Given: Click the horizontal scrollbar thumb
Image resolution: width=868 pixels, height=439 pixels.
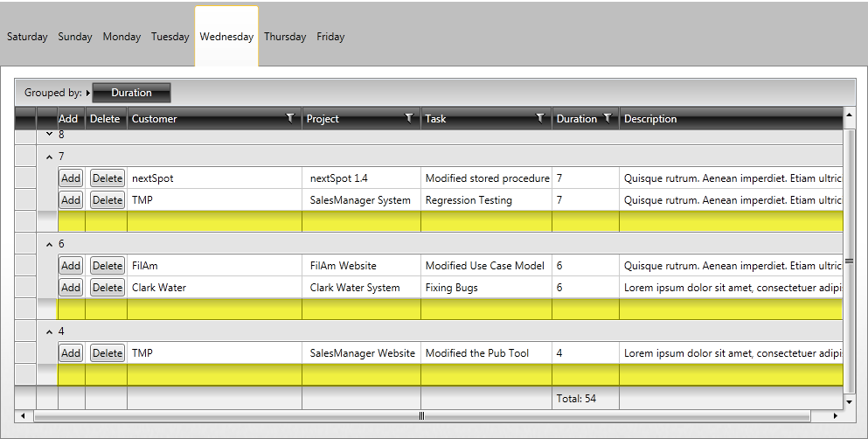Looking at the screenshot, I should click(421, 415).
